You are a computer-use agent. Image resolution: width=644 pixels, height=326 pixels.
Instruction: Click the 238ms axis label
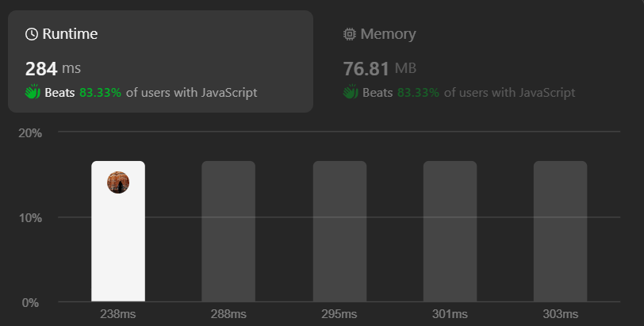118,314
